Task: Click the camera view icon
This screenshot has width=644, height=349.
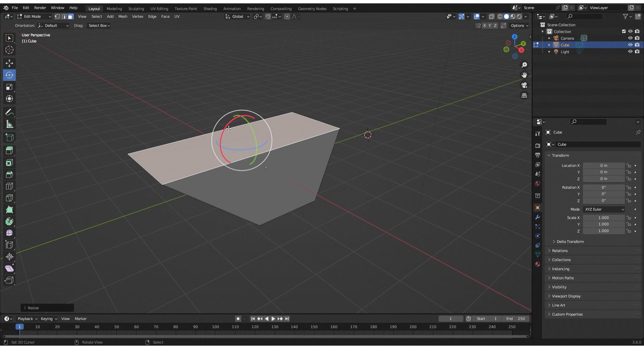Action: 524,85
